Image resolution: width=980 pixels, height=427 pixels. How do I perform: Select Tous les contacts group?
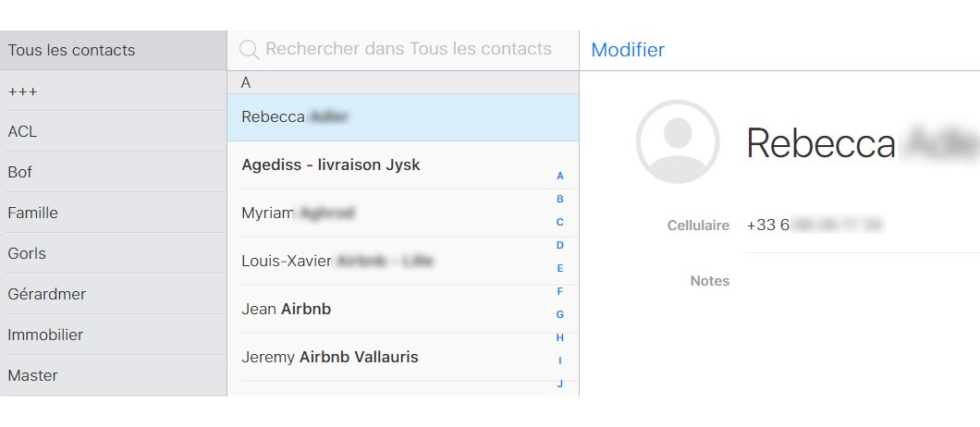pos(72,50)
